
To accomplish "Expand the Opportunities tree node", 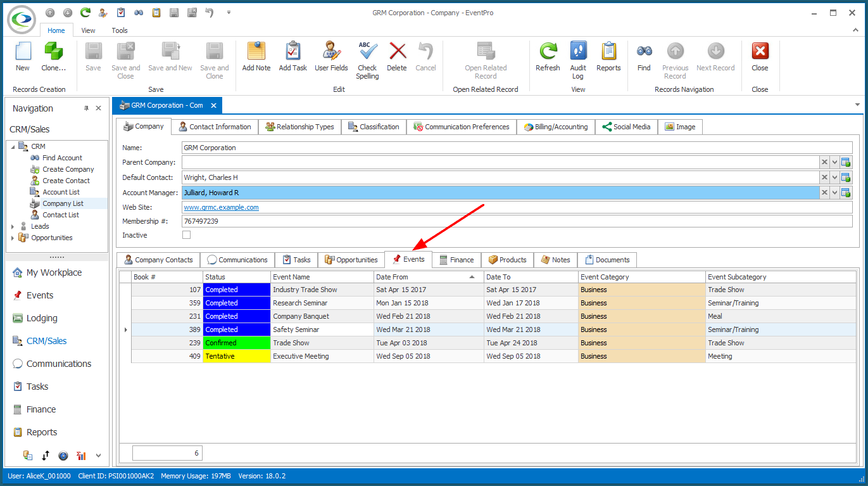I will click(13, 238).
